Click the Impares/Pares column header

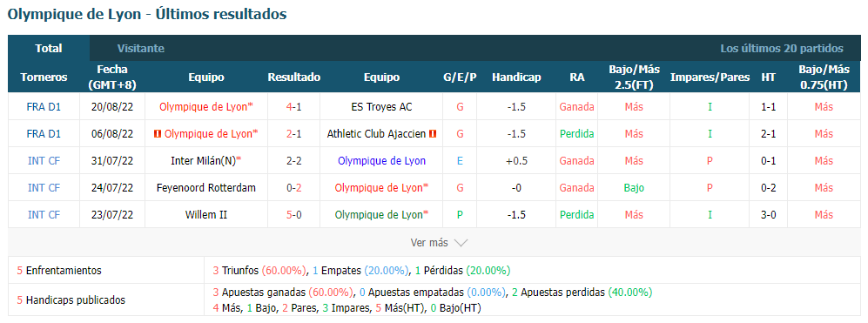pos(710,77)
